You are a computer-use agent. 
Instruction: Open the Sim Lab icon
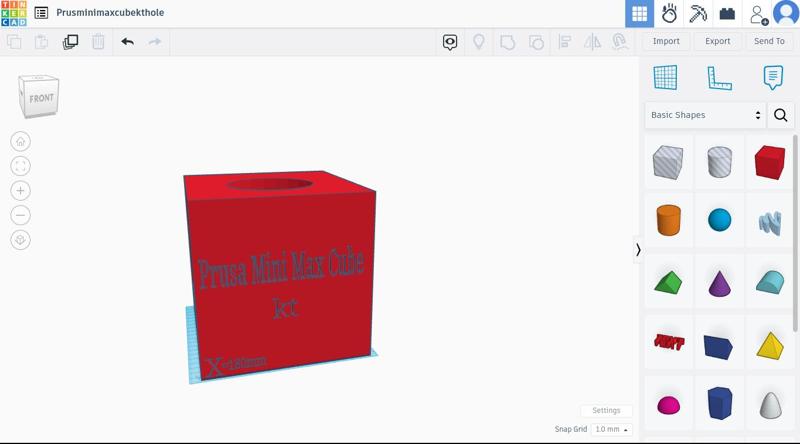tap(669, 14)
